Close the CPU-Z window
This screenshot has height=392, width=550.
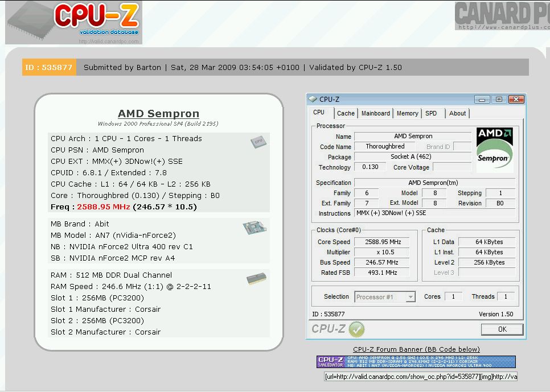(x=516, y=100)
